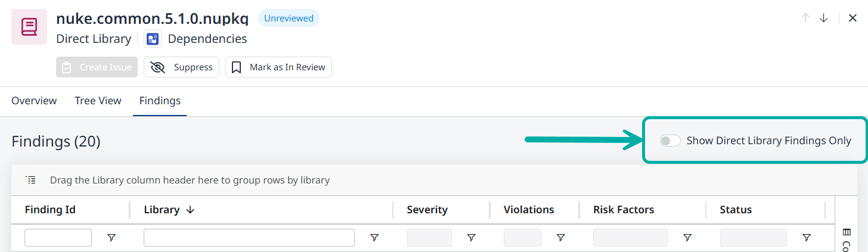Viewport: 868px width, 252px height.
Task: Enable Show Direct Library Findings Only
Action: (x=670, y=141)
